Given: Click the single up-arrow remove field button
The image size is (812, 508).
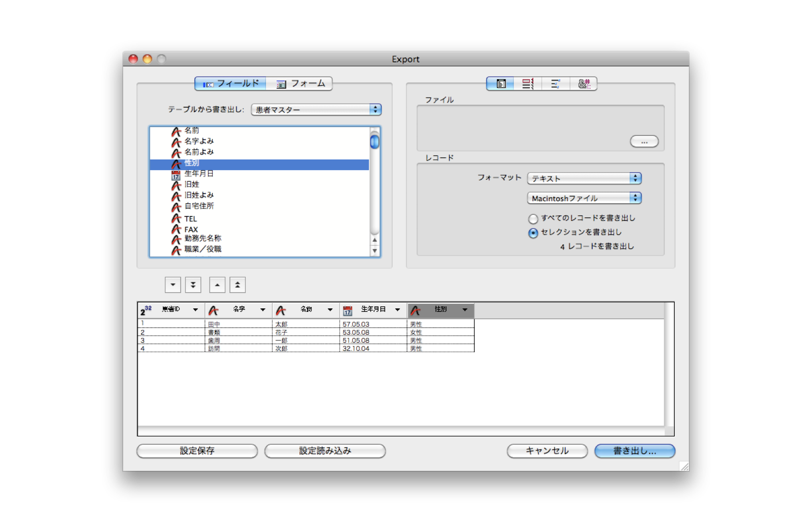Looking at the screenshot, I should pyautogui.click(x=217, y=285).
